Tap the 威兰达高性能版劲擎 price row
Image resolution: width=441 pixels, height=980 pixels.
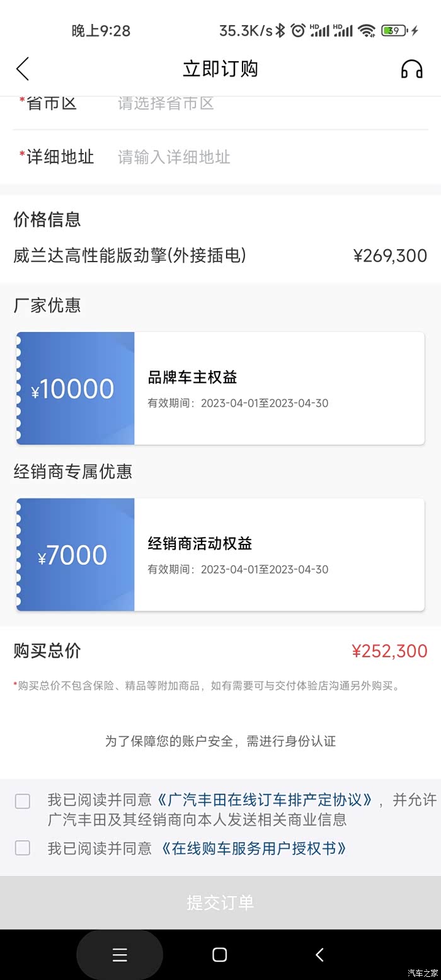tap(220, 255)
